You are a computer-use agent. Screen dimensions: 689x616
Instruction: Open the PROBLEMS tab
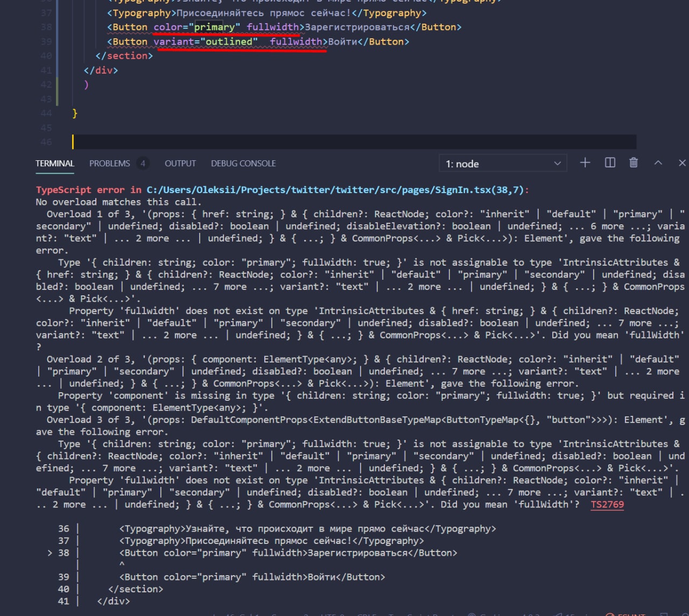click(x=110, y=164)
